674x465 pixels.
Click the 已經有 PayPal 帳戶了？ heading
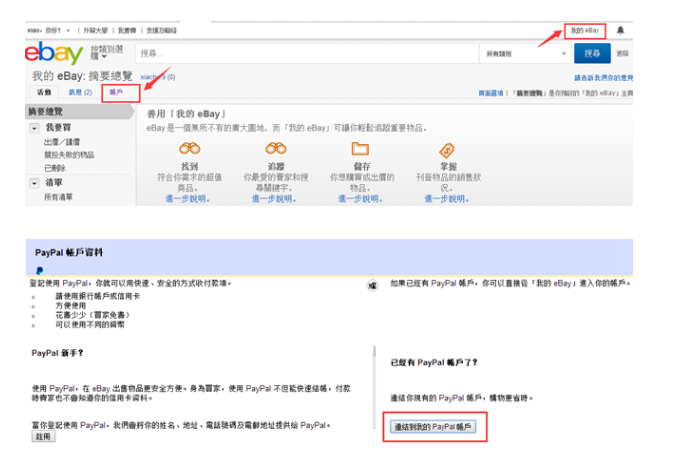click(x=434, y=362)
